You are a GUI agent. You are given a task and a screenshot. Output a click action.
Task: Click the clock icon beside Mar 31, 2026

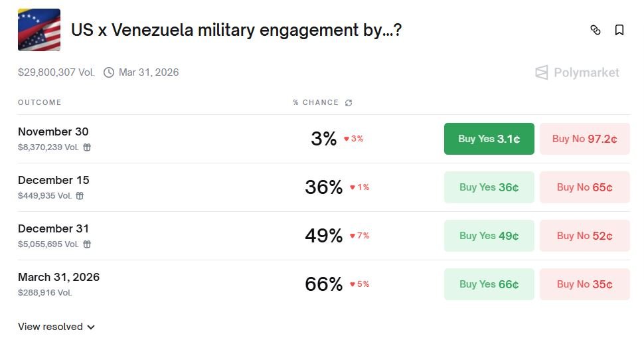tap(109, 72)
